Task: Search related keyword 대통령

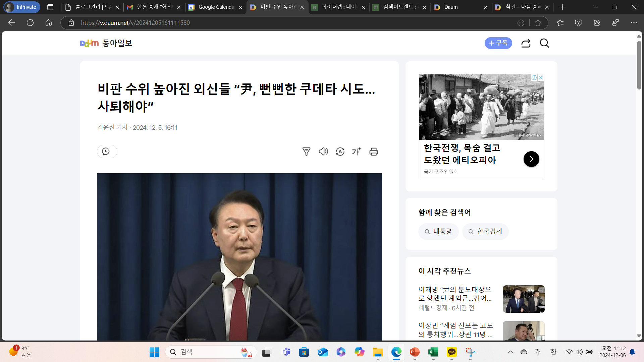Action: pos(438,232)
